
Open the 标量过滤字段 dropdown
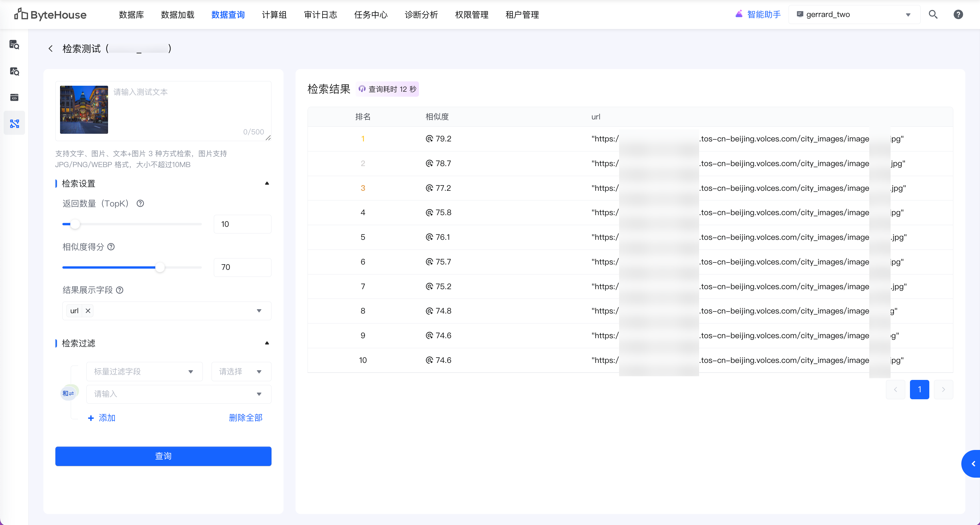144,372
